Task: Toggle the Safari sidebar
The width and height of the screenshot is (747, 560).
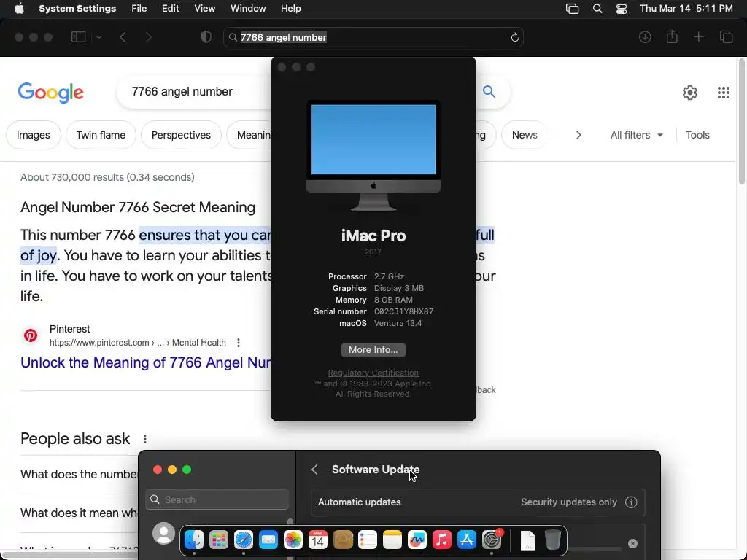Action: (x=78, y=37)
